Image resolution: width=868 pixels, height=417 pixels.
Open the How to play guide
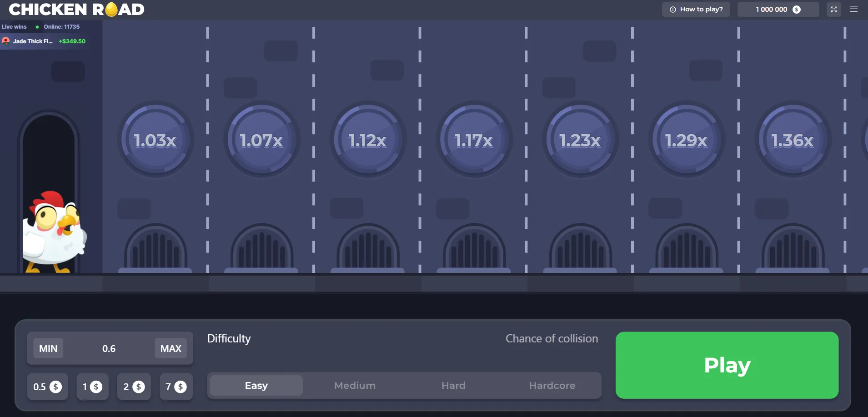[701, 9]
